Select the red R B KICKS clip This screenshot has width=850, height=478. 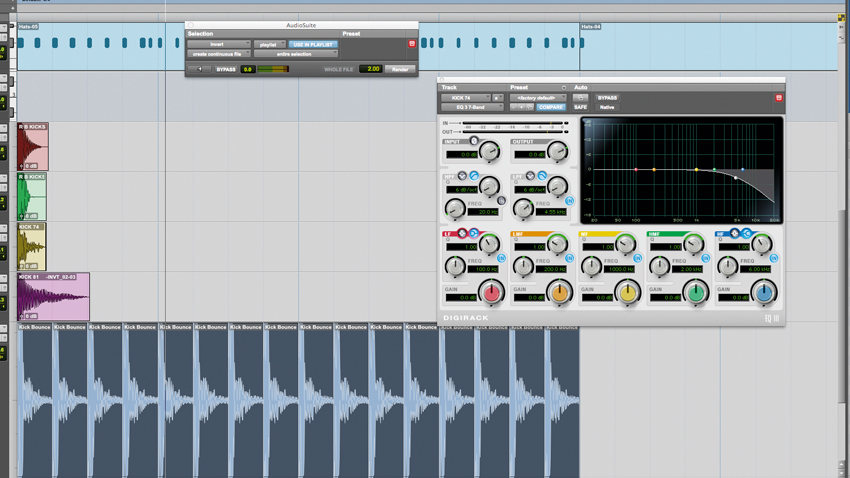[33, 147]
